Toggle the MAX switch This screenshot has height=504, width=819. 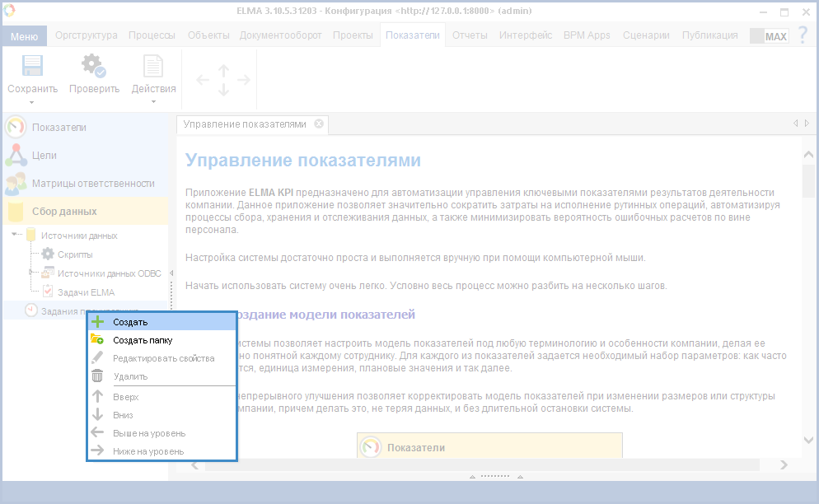click(768, 36)
